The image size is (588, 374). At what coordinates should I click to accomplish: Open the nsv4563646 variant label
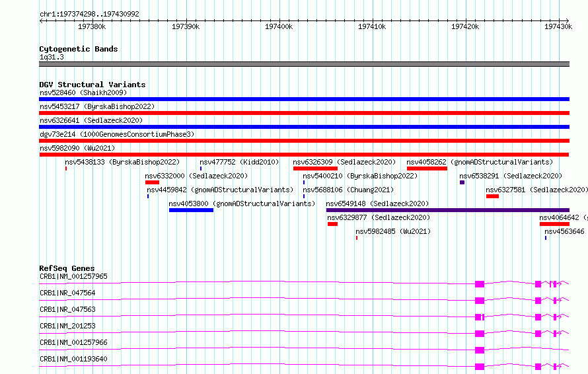coord(564,231)
